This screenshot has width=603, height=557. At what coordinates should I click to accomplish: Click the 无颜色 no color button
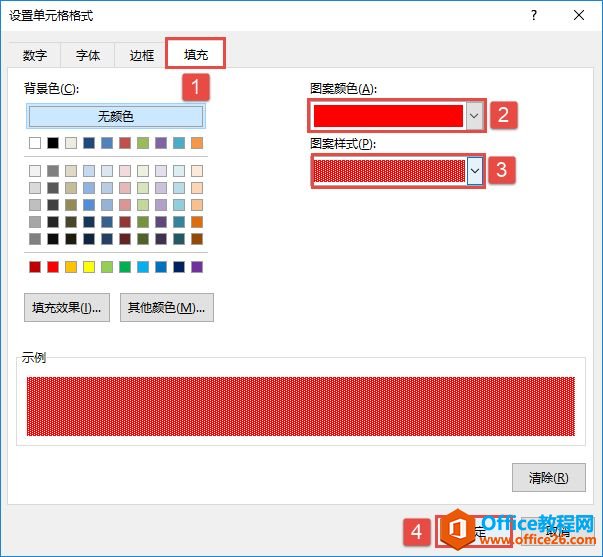[x=115, y=116]
